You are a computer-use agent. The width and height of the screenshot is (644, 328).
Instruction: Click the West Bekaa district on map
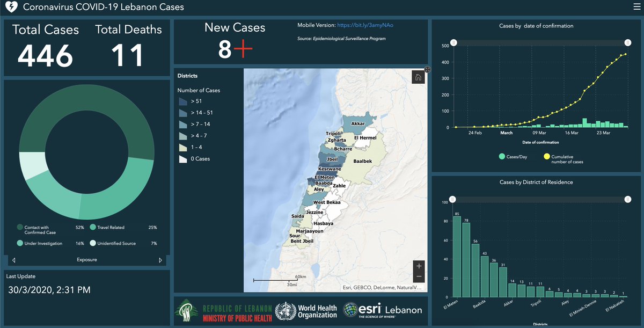[326, 202]
